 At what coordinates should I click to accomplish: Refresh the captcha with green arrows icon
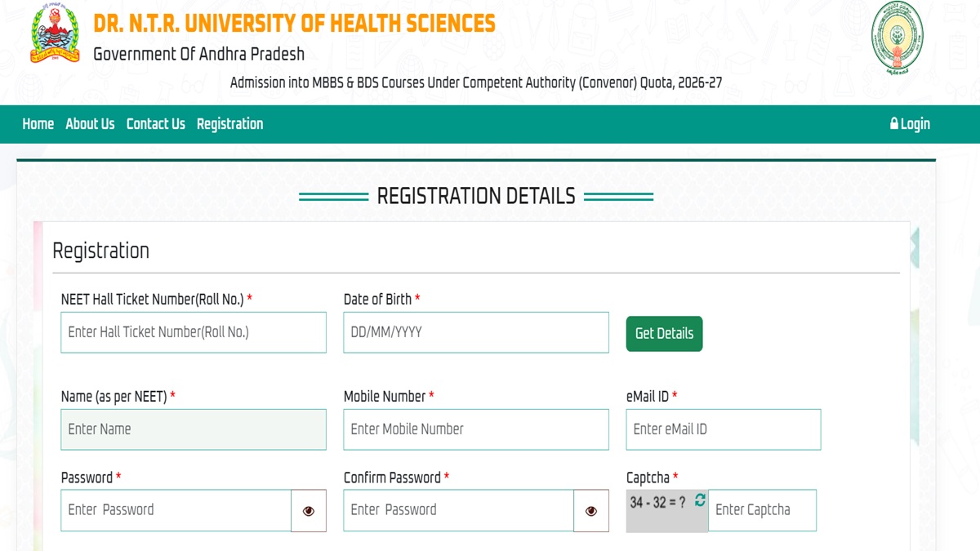coord(700,500)
